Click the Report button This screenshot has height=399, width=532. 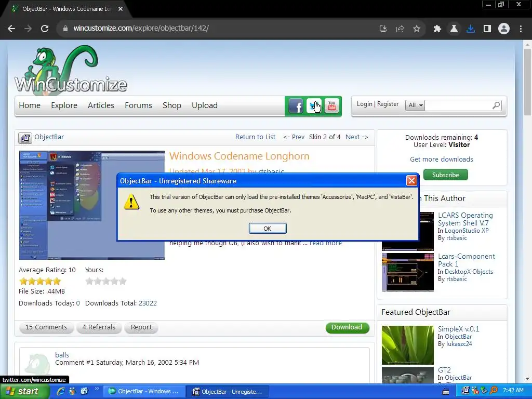tap(141, 327)
